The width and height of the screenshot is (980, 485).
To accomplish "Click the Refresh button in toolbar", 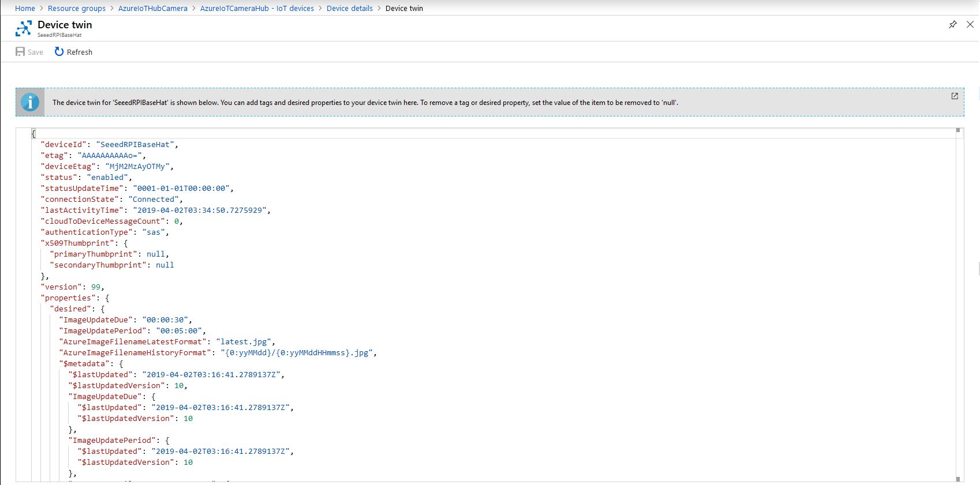I will 73,52.
